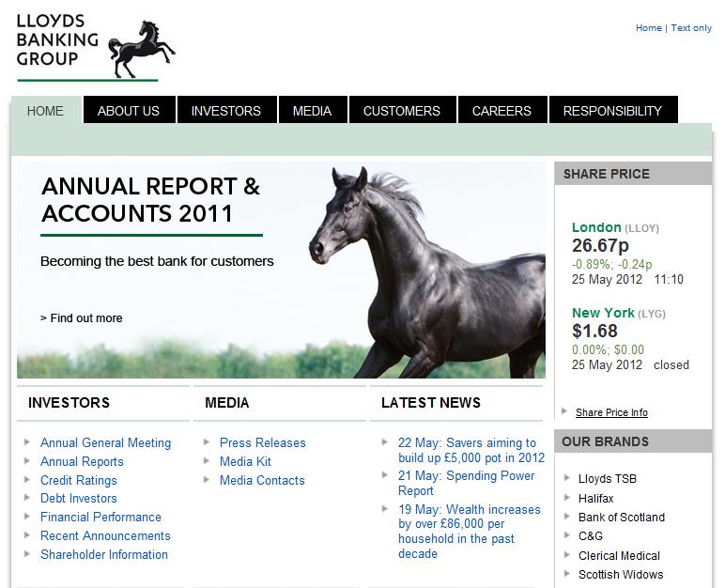Screen dimensions: 725x588
Task: Open the 22 May Savers news item
Action: pos(470,450)
